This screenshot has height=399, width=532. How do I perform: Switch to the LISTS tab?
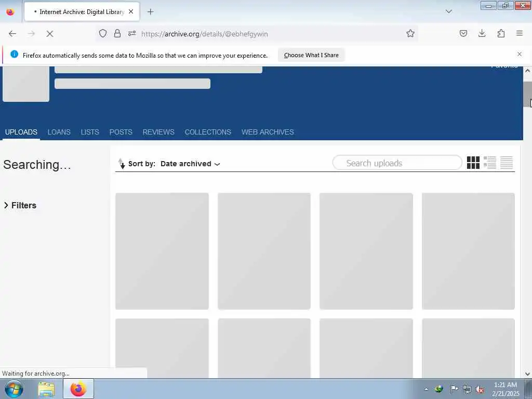(x=90, y=132)
